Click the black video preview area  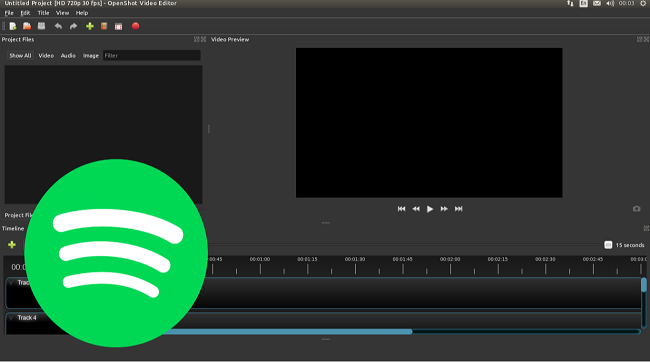click(429, 123)
